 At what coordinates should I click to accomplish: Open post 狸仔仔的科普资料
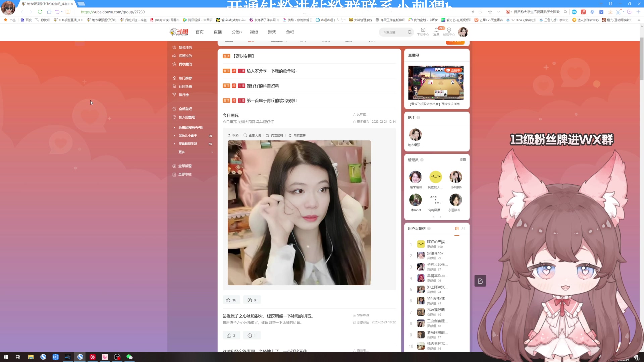pos(263,86)
